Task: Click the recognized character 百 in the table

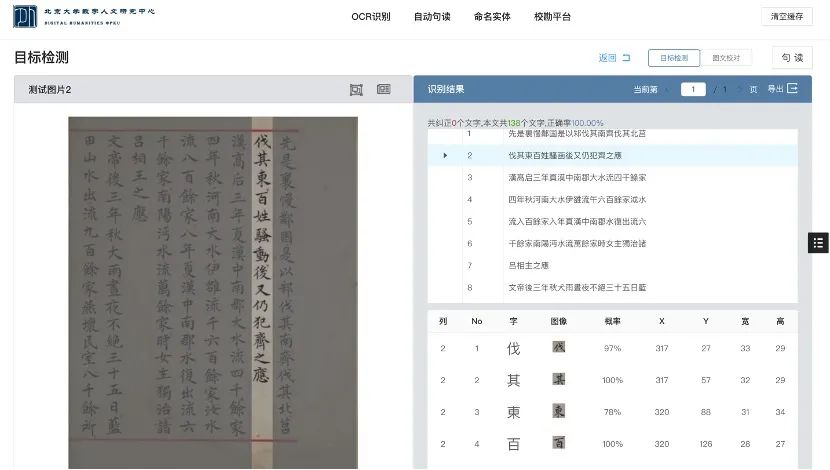Action: point(513,444)
